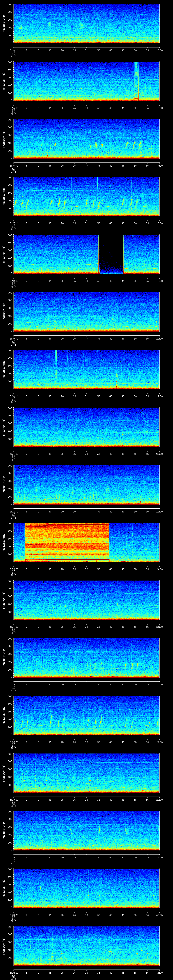Screen dimensions: 173x980
Task: Open the spectrogram panel starting at 5:17:00
Action: click(x=87, y=196)
